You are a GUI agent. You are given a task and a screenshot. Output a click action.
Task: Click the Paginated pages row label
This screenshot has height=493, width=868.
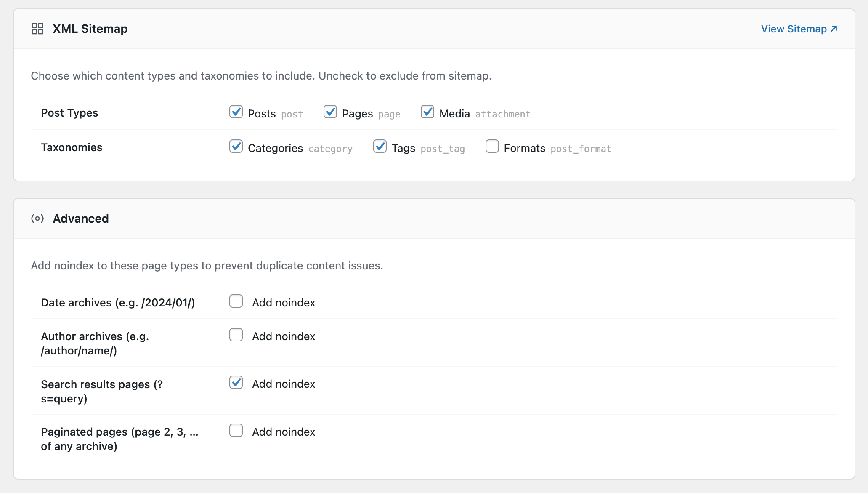119,439
